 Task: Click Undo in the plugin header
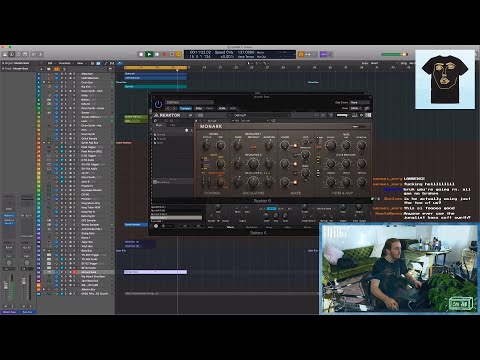pos(222,108)
